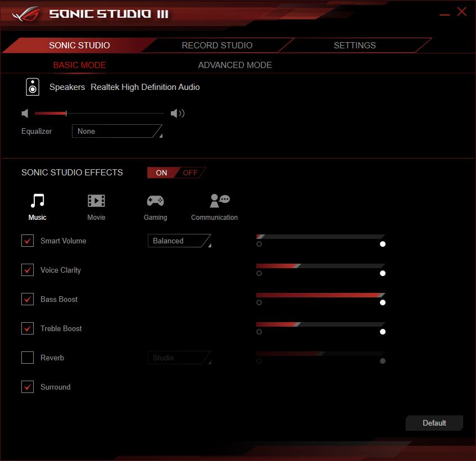Click the Voice Clarity level slider

tap(320, 266)
